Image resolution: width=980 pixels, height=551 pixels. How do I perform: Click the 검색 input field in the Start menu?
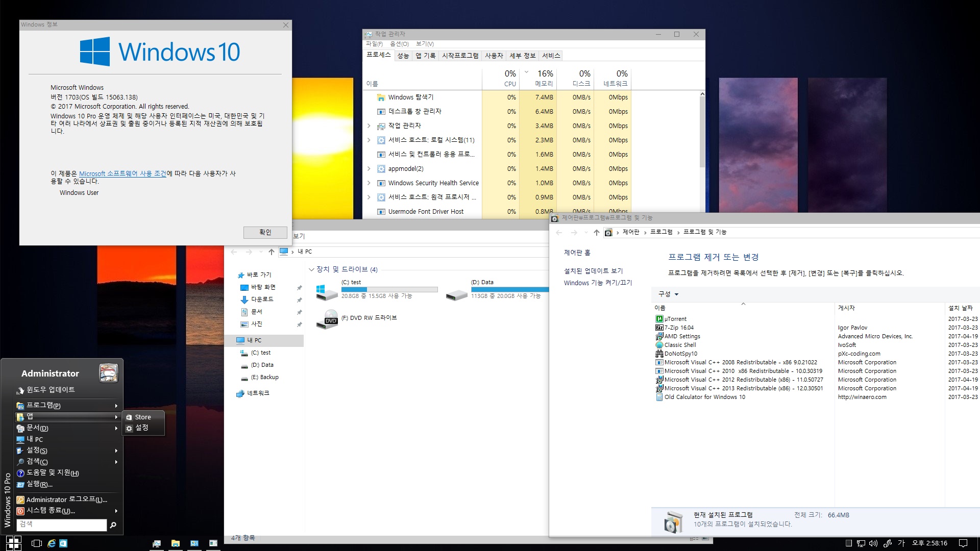click(x=62, y=524)
